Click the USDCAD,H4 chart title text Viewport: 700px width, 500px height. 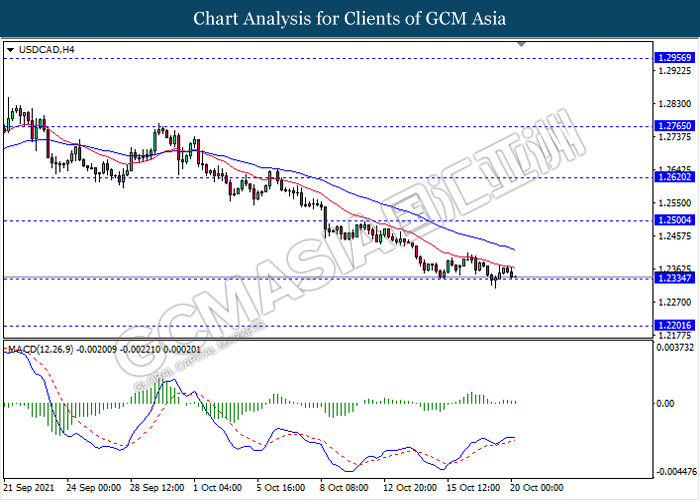click(46, 50)
